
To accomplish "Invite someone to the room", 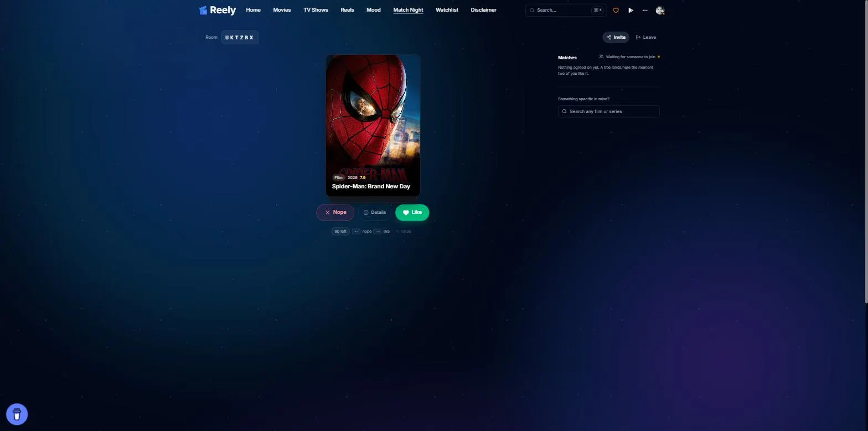I will [x=616, y=37].
